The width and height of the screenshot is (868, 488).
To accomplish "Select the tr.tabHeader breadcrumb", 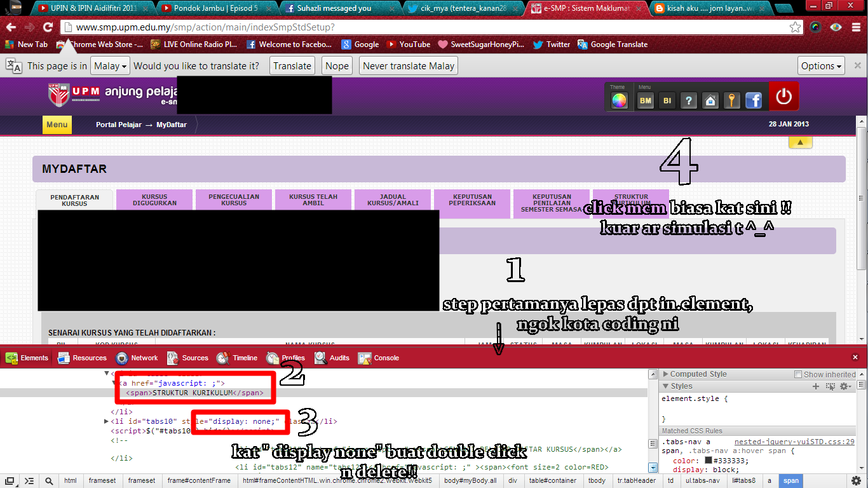I will (x=635, y=481).
